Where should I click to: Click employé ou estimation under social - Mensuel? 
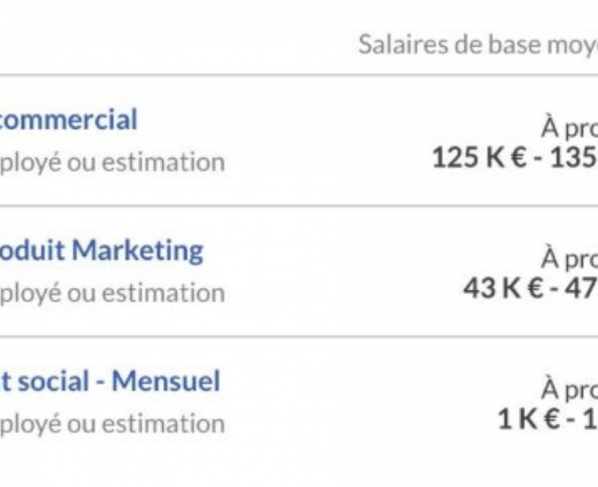[x=113, y=424]
